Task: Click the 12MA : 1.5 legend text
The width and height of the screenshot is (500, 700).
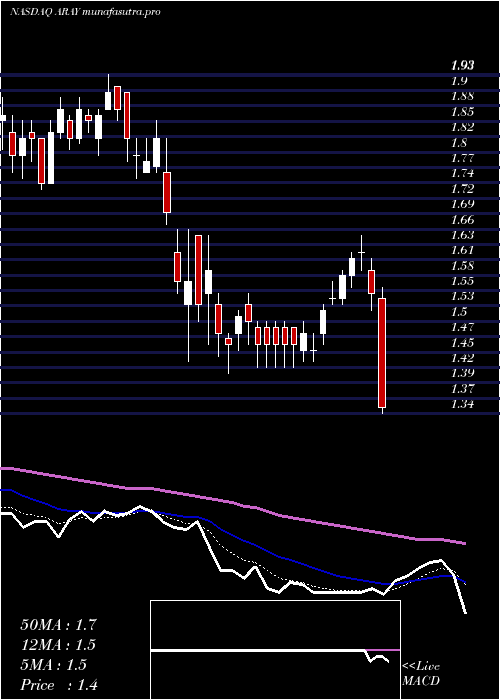Action: click(58, 645)
